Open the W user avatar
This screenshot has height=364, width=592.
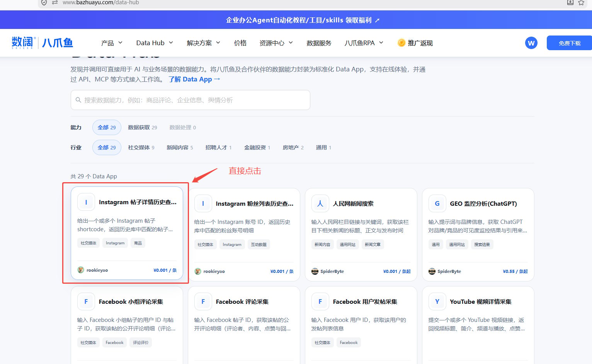(531, 43)
